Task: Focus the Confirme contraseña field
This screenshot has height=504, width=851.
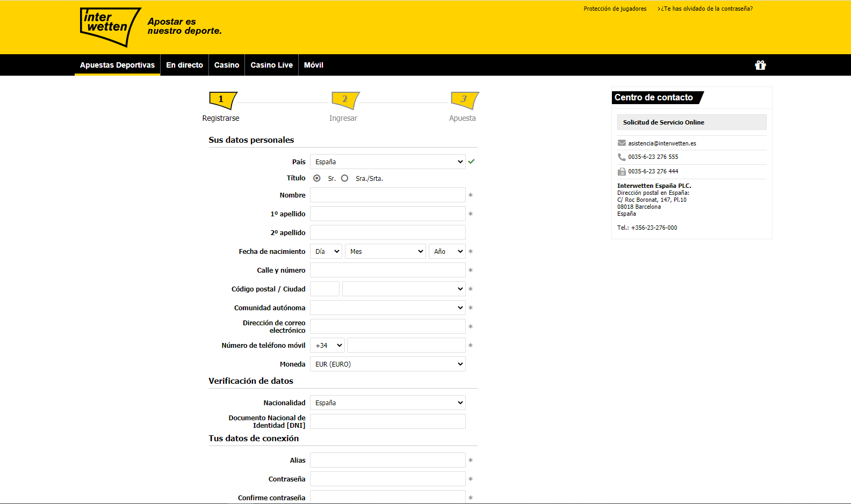Action: point(387,497)
